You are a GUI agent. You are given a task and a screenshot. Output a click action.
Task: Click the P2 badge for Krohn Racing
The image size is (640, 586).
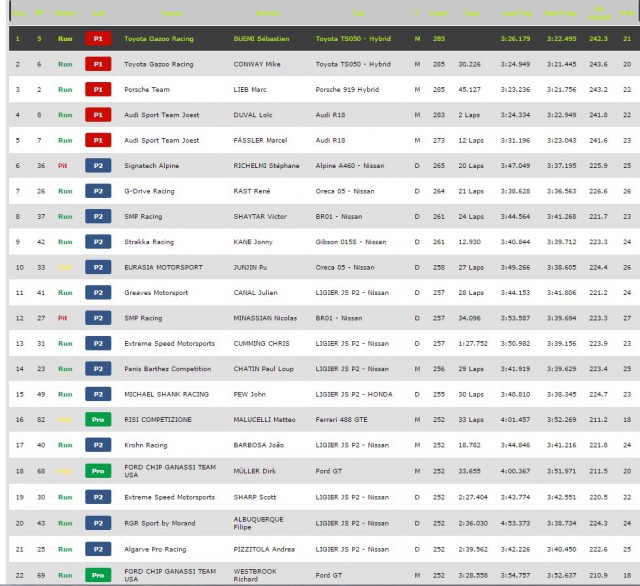click(98, 445)
